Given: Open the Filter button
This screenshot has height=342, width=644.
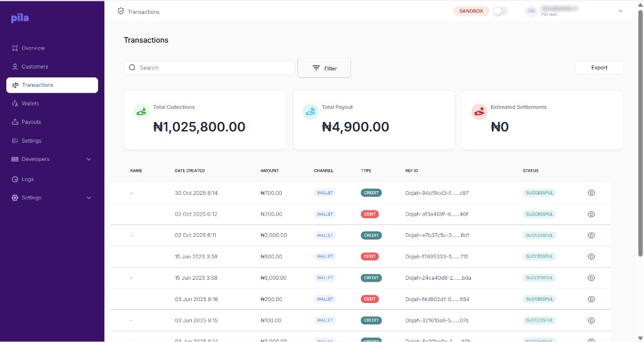Looking at the screenshot, I should 324,68.
